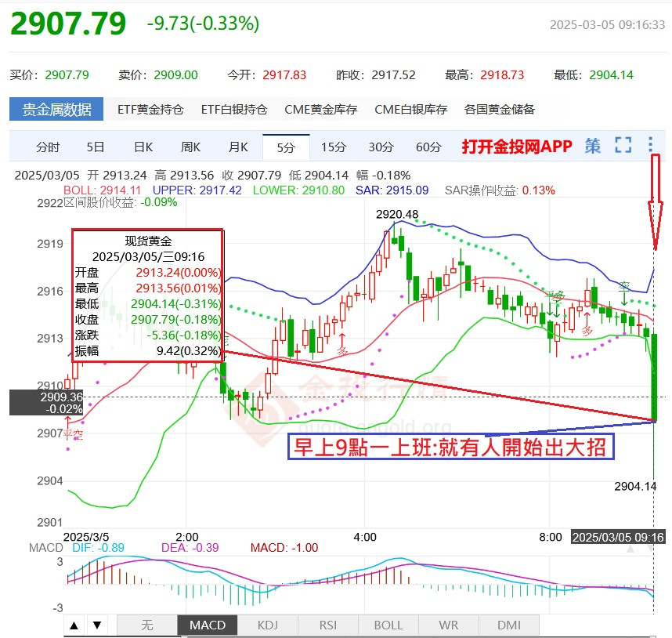Click the LOWER: 2910.80 indicator label
Viewport: 672px width, 638px height.
click(x=298, y=190)
